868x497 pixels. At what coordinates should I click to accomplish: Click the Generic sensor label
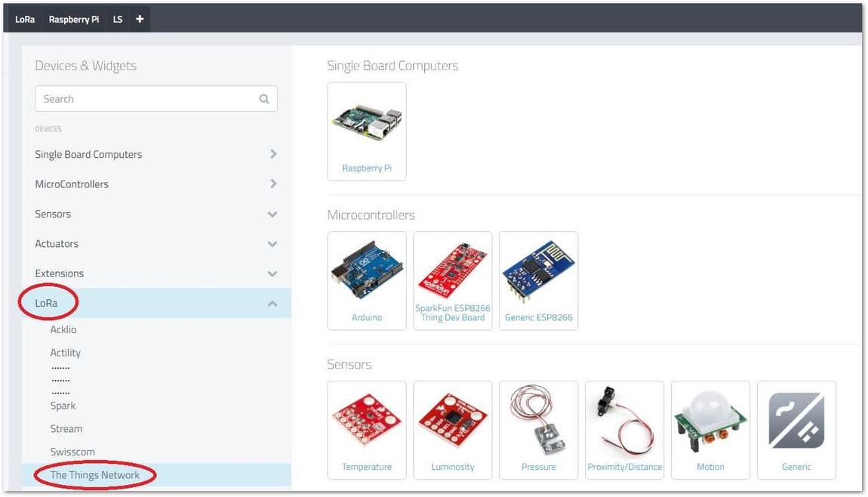pos(796,467)
